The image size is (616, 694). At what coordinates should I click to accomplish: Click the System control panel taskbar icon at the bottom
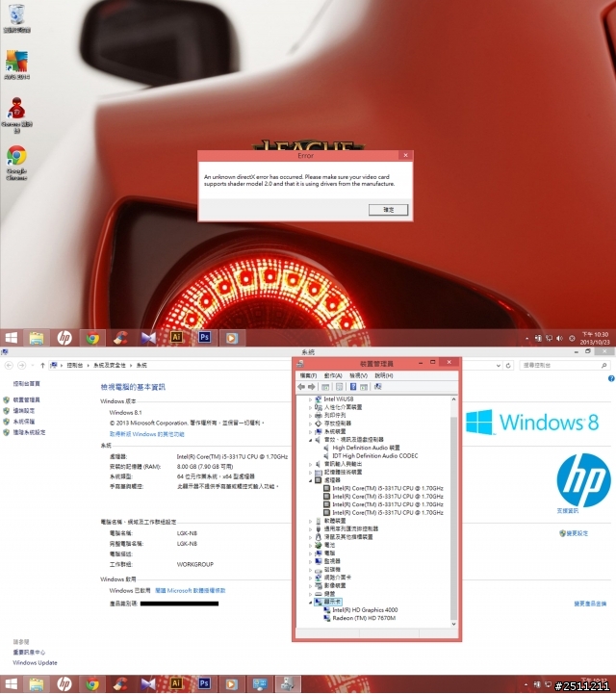tap(260, 684)
